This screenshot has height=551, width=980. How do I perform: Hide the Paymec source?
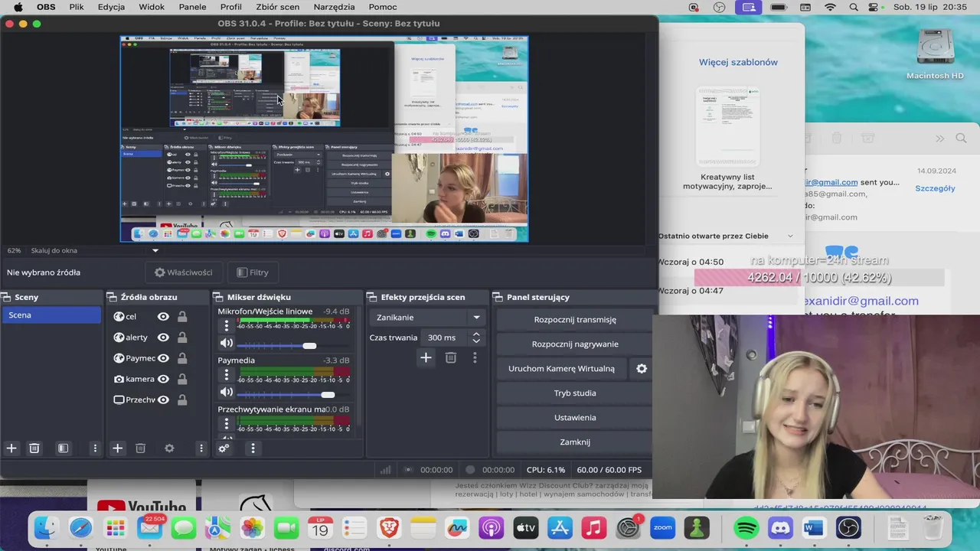pyautogui.click(x=163, y=358)
